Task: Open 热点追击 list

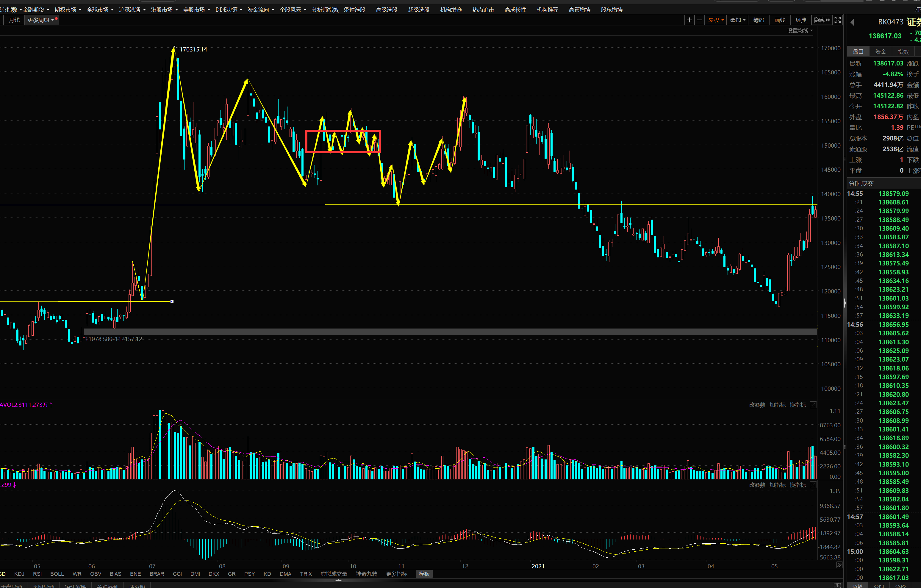Action: (483, 10)
